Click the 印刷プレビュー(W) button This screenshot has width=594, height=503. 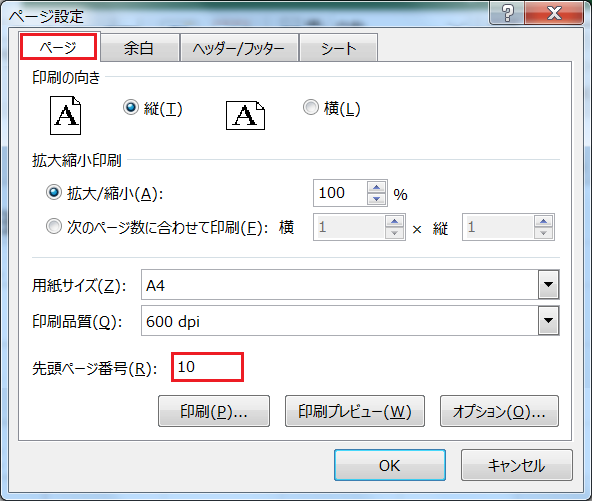355,411
